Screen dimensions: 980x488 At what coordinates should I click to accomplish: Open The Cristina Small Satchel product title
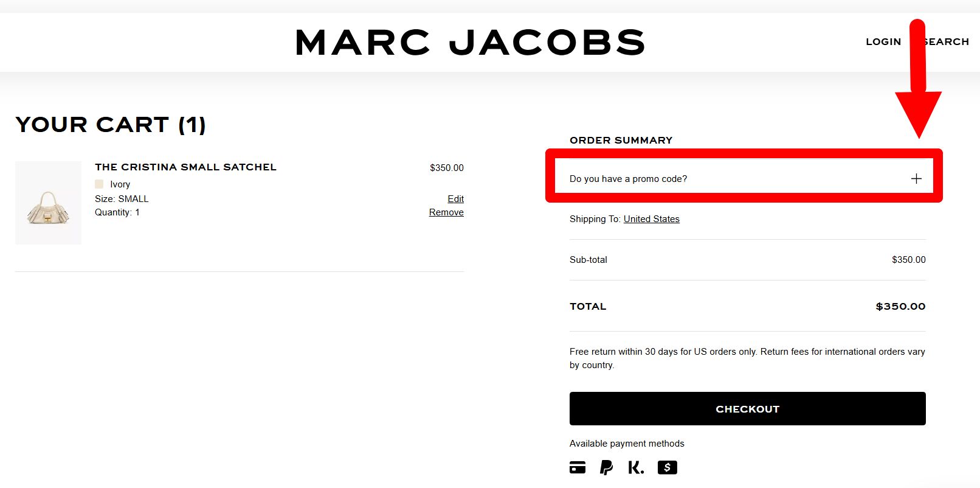[x=185, y=167]
